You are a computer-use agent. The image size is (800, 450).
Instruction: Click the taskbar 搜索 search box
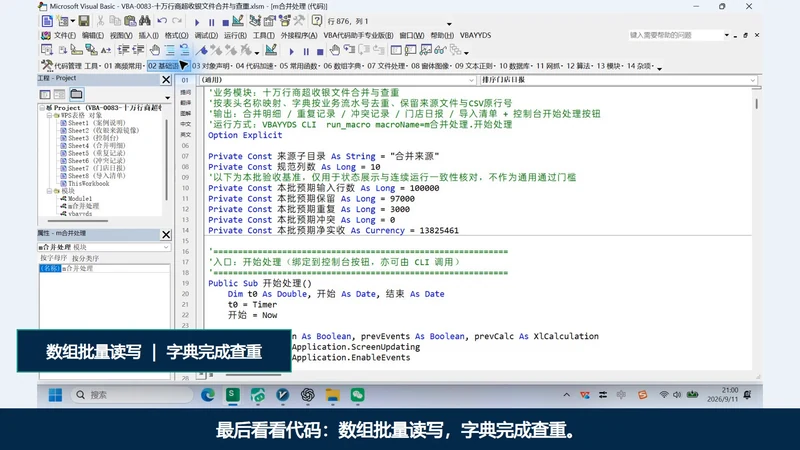[x=132, y=395]
